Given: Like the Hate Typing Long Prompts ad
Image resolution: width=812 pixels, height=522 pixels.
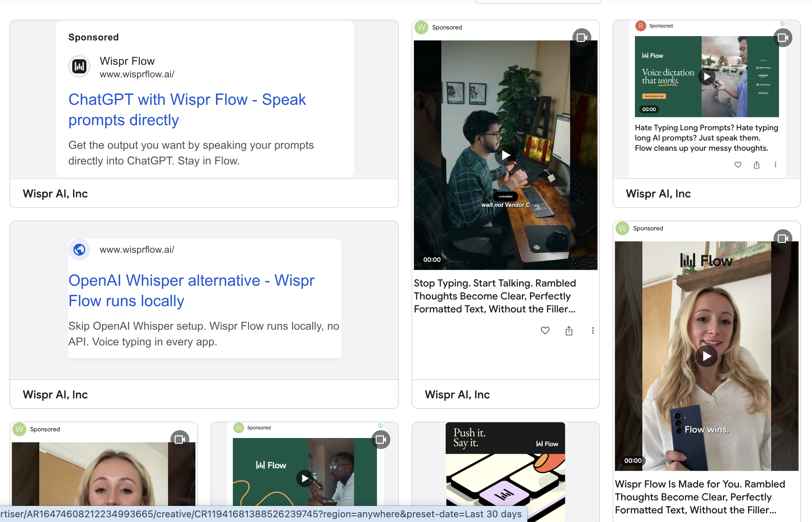Looking at the screenshot, I should (x=738, y=165).
